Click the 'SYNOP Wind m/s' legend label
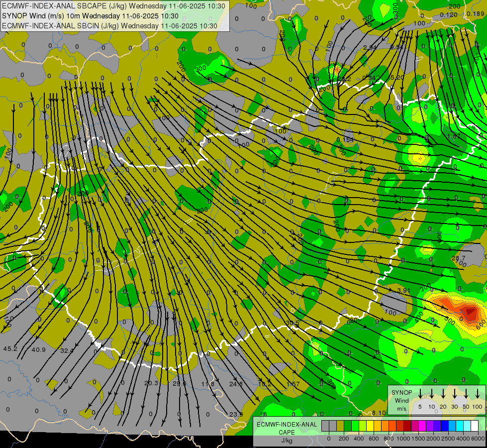 click(401, 400)
